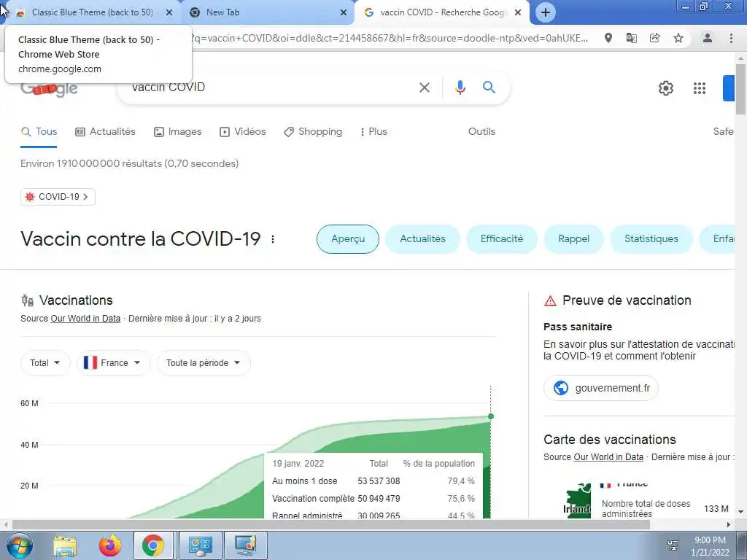Click the address bar URL
The width and height of the screenshot is (747, 560).
(388, 38)
